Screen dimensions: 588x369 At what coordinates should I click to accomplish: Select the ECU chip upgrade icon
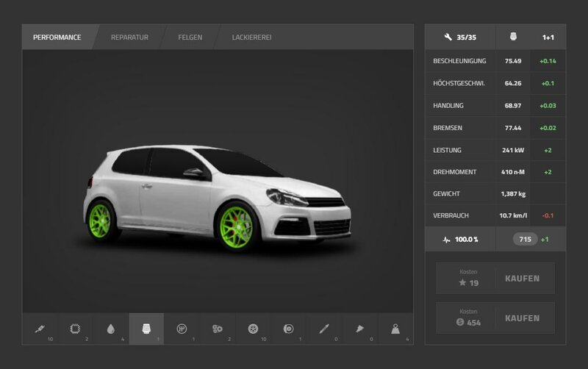point(75,329)
